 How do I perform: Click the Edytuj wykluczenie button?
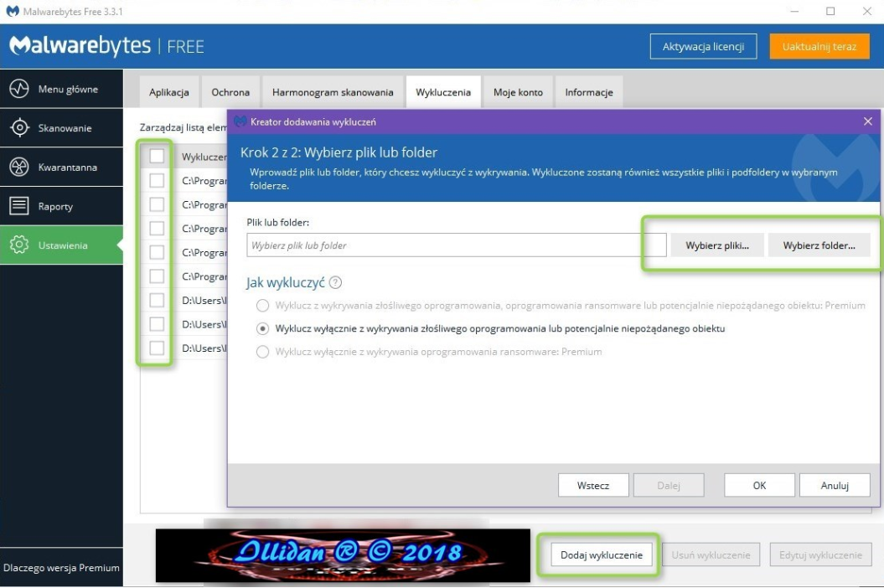[820, 554]
